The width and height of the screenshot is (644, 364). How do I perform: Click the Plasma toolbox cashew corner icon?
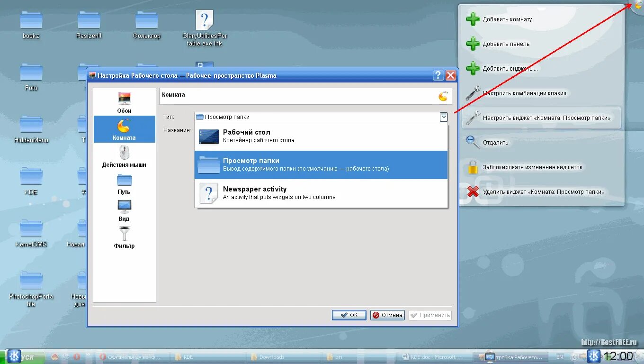pyautogui.click(x=639, y=5)
